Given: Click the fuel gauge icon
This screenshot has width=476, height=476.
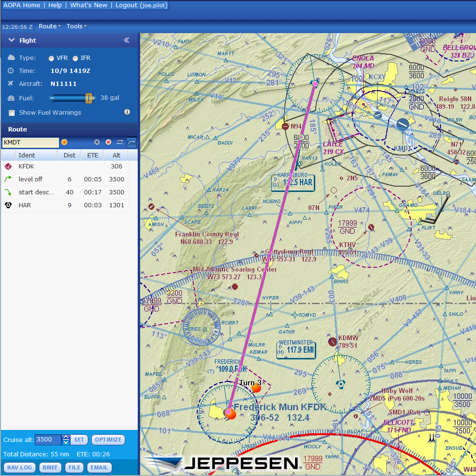Looking at the screenshot, I should [11, 98].
